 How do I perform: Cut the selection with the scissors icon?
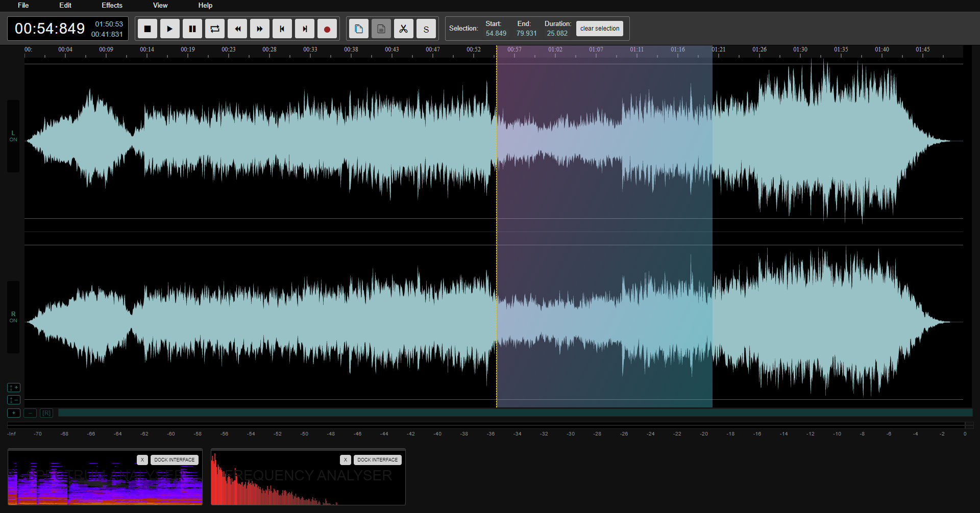[x=404, y=29]
